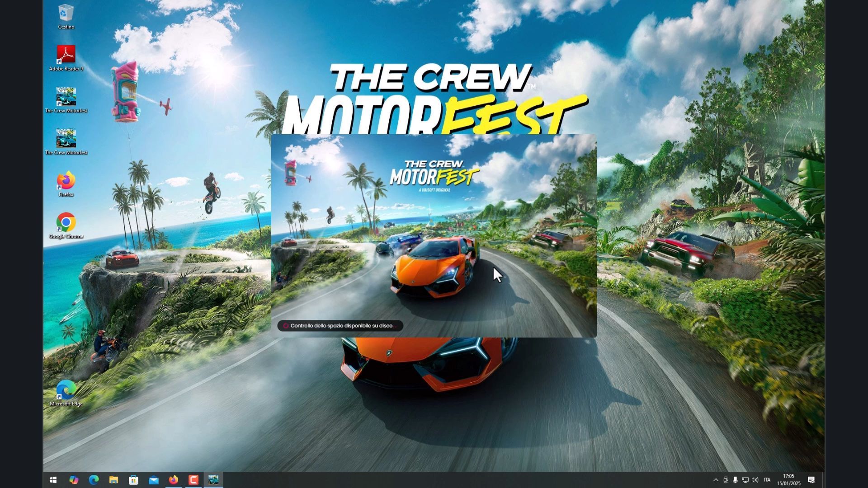The height and width of the screenshot is (488, 868).
Task: Open the clock showing 17:05 15/01/2025
Action: point(789,480)
